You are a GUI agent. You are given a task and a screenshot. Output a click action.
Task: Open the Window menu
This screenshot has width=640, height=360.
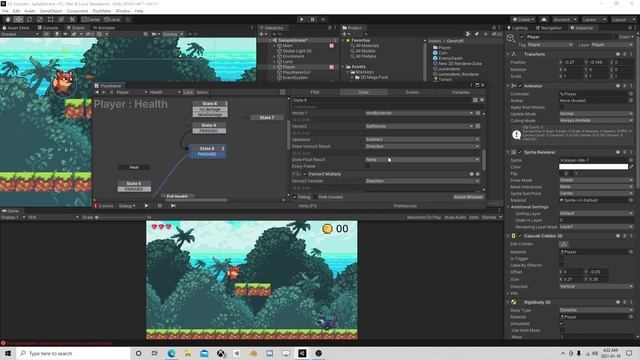122,11
